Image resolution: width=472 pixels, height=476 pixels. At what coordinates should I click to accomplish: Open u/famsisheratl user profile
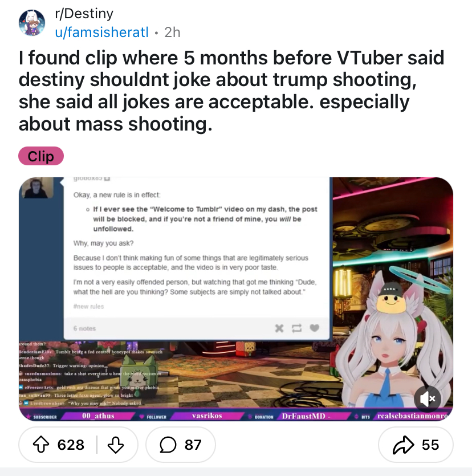pos(101,32)
